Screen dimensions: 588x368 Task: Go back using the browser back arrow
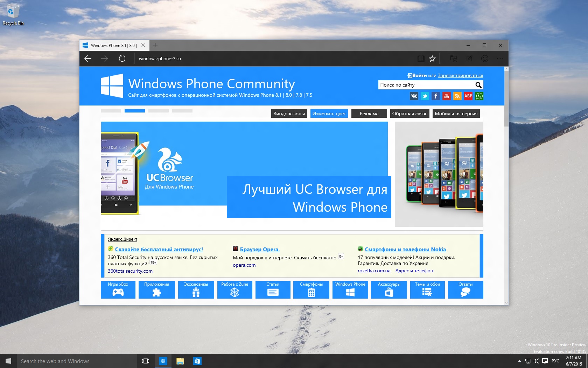(88, 59)
